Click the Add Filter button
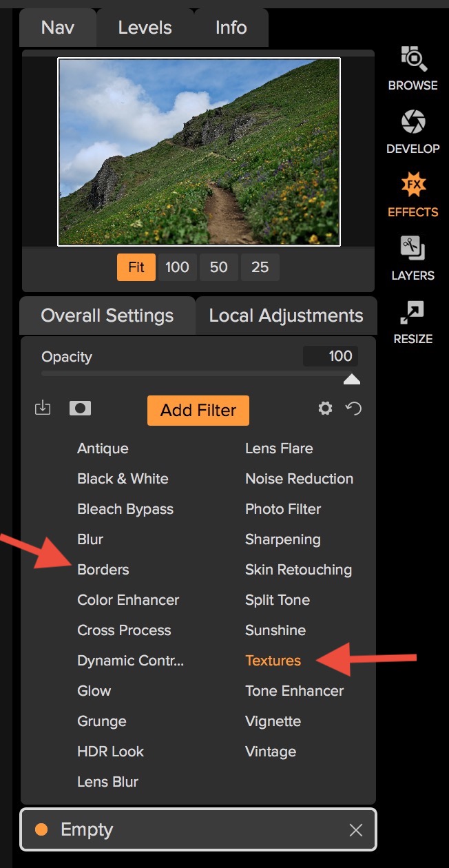Screen dimensions: 449x868 pyautogui.click(x=198, y=411)
